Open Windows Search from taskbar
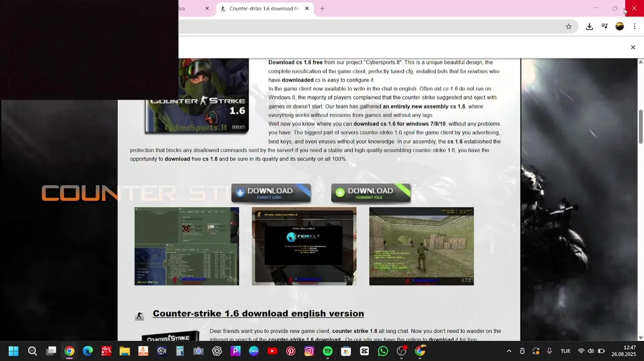 (x=32, y=351)
